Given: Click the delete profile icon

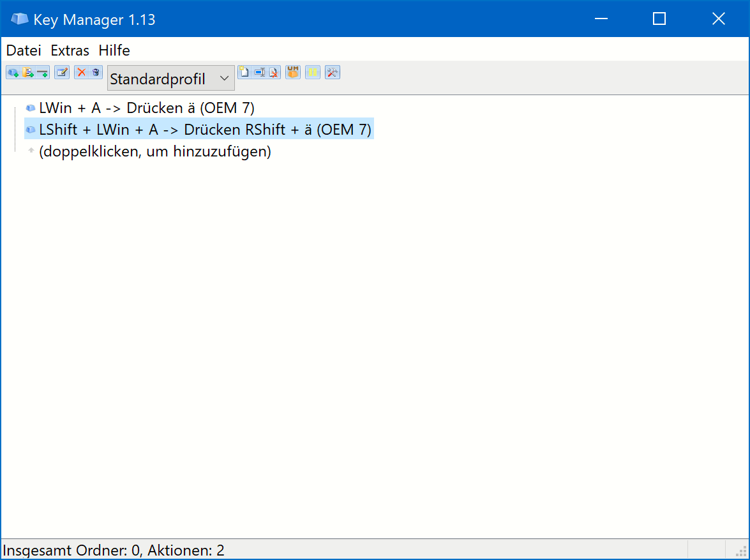Looking at the screenshot, I should [x=274, y=72].
